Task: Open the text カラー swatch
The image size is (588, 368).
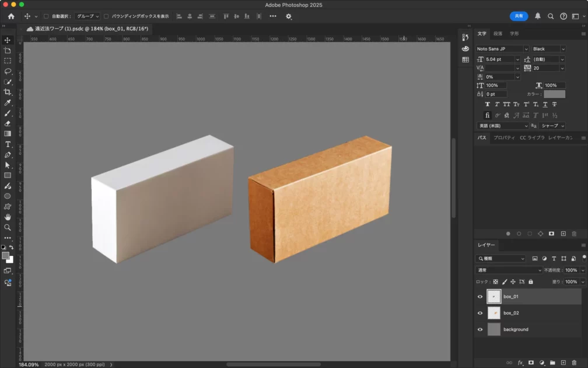Action: tap(554, 94)
